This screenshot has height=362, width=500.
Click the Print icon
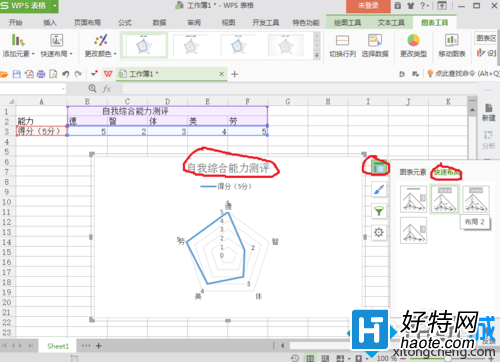[41, 74]
